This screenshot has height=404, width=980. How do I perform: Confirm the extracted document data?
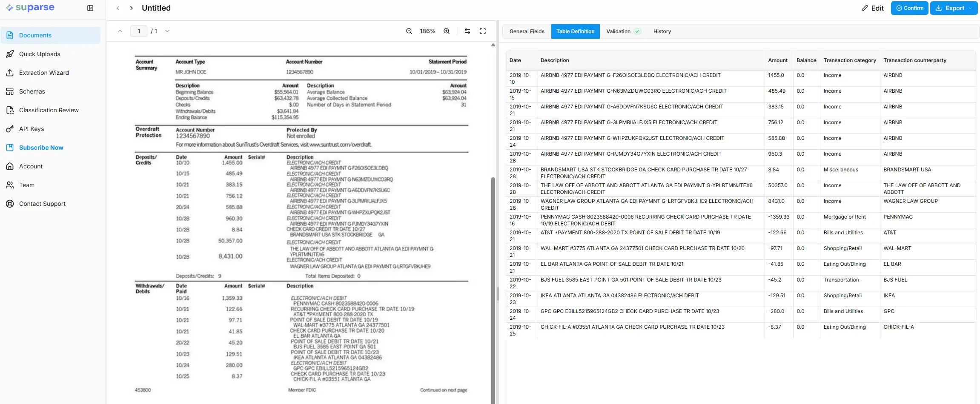(909, 8)
